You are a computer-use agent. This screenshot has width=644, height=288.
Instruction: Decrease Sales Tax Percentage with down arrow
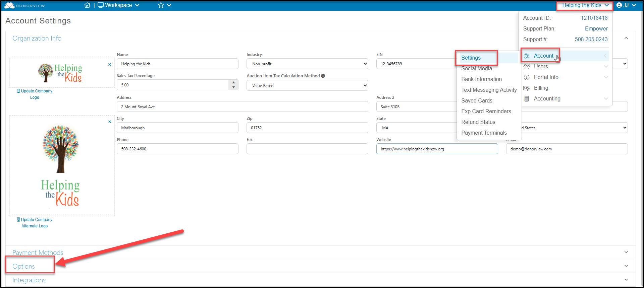[233, 87]
